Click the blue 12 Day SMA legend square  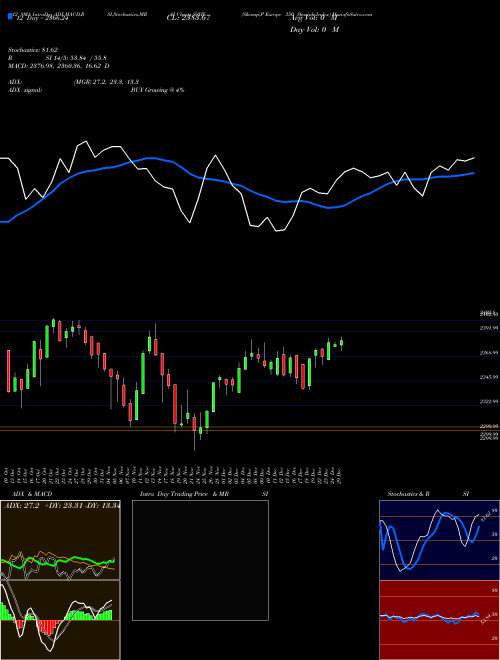10,17
